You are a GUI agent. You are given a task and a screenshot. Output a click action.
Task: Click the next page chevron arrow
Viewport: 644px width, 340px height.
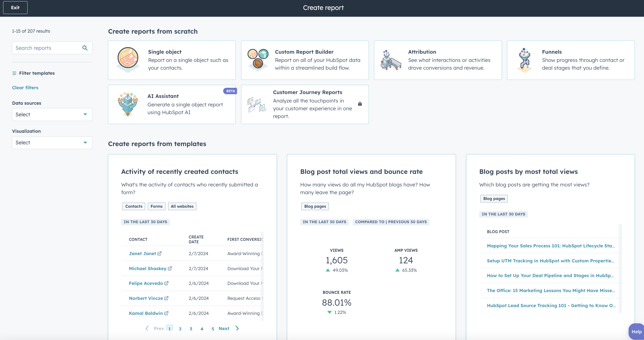point(237,328)
